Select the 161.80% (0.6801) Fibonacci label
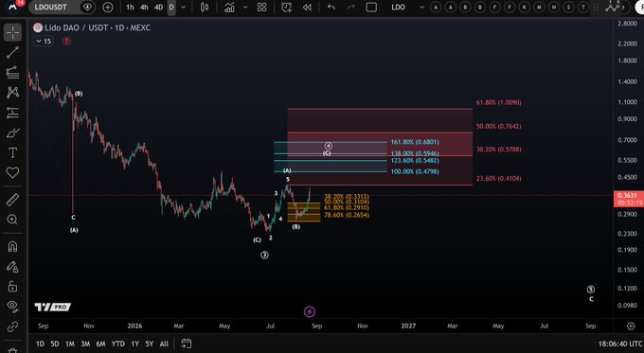Image resolution: width=644 pixels, height=353 pixels. [x=415, y=142]
